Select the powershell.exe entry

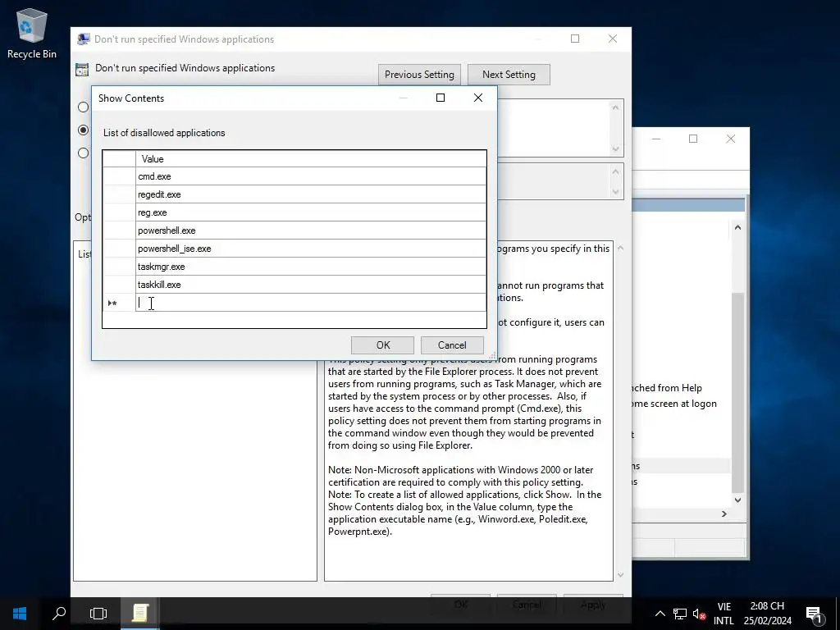tap(311, 231)
